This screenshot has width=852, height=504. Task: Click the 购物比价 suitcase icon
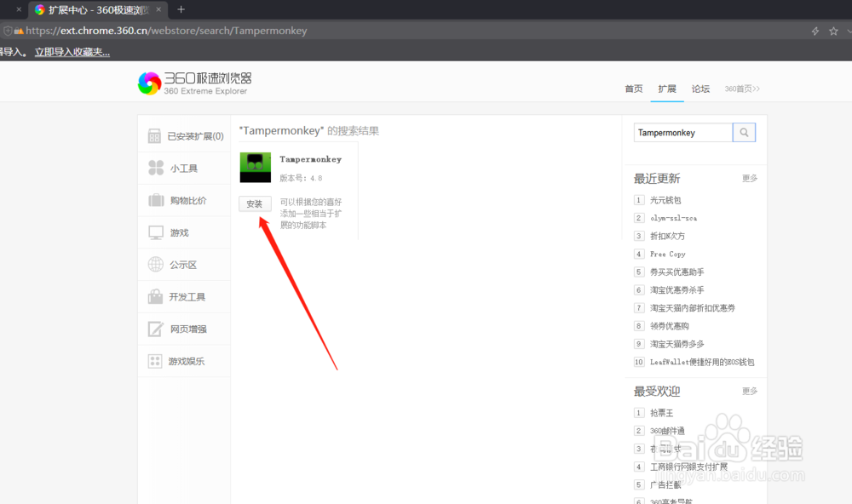coord(156,200)
